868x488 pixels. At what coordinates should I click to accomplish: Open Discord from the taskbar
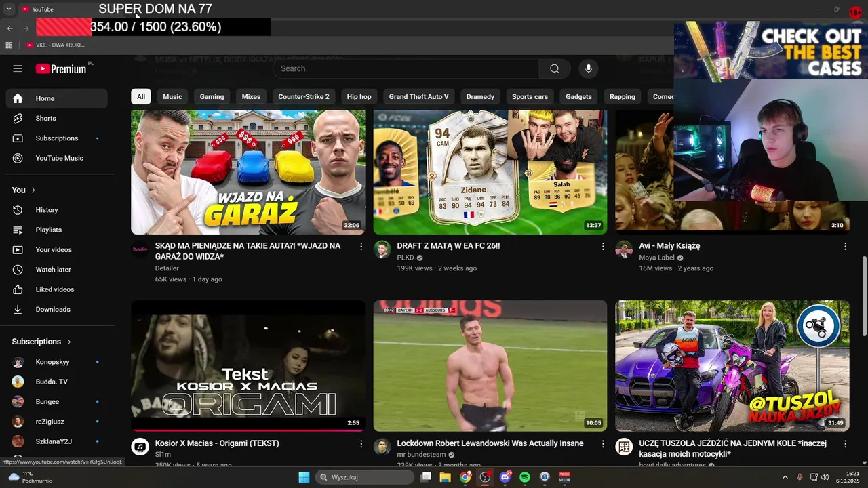point(505,477)
